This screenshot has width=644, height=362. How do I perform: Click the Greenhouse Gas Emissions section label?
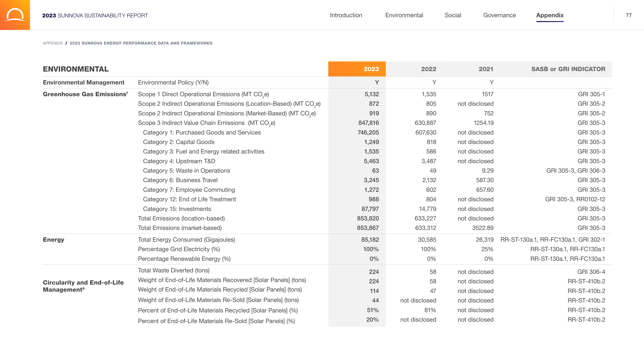(85, 94)
